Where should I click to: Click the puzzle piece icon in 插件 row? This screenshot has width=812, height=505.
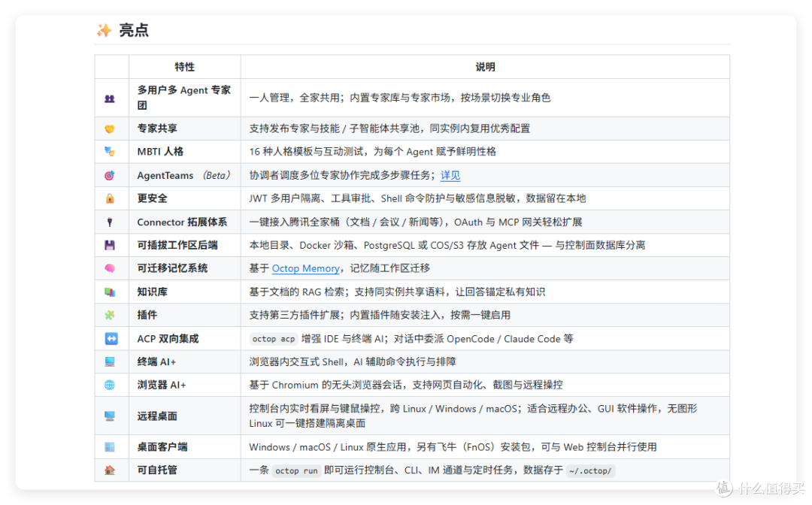[110, 315]
